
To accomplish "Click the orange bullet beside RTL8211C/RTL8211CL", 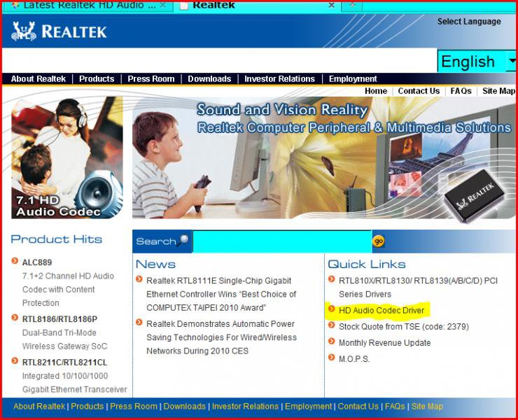I will coord(15,360).
